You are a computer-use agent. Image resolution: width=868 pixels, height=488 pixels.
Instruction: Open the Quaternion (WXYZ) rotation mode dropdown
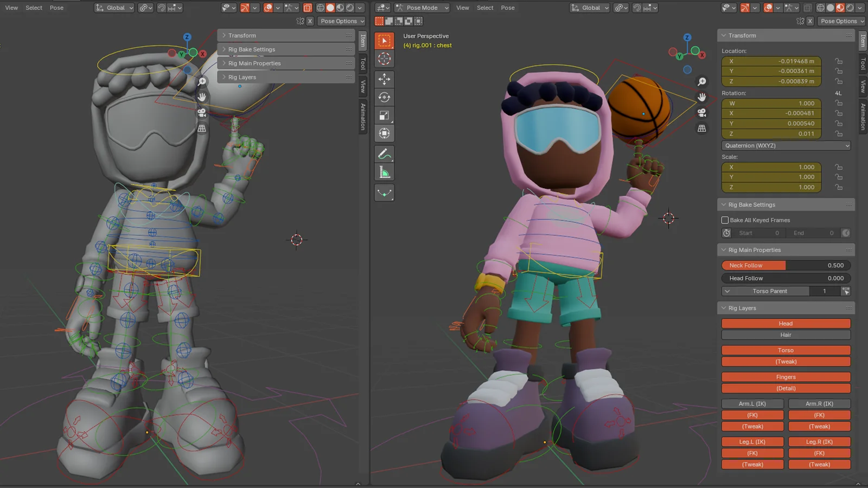click(x=784, y=145)
